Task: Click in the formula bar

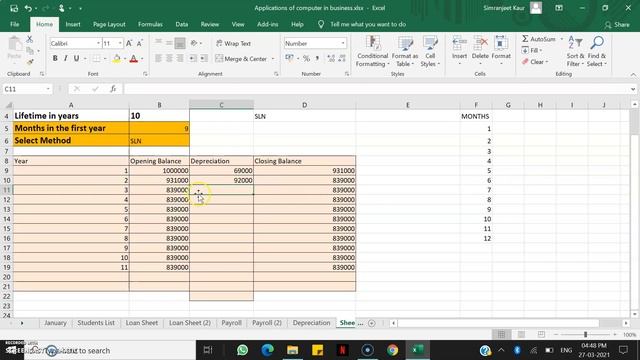Action: pos(376,89)
